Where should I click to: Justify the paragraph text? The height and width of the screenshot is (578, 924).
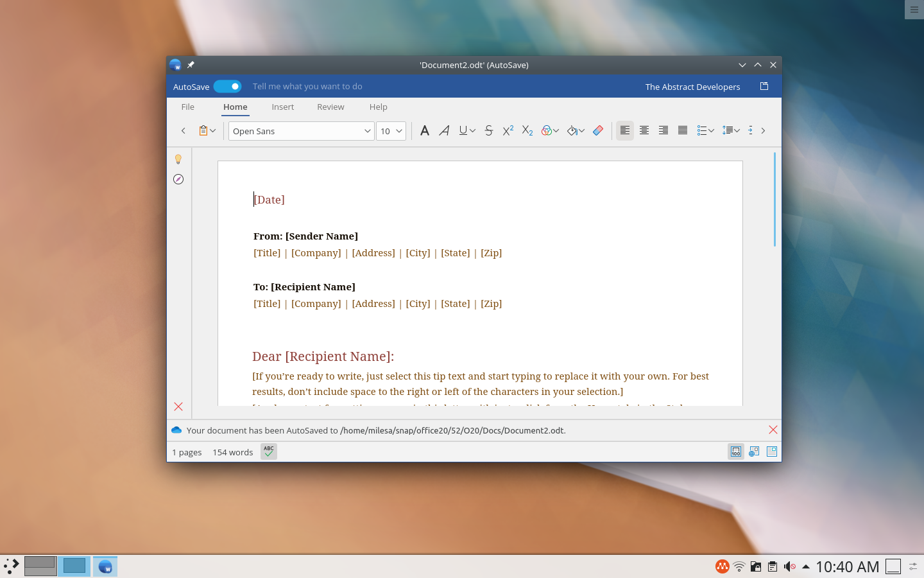click(x=683, y=130)
